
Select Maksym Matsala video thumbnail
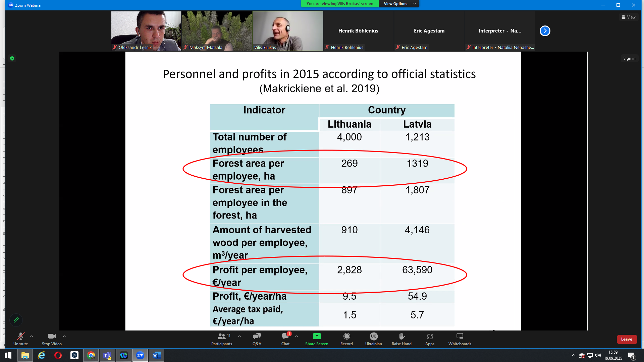point(217,31)
